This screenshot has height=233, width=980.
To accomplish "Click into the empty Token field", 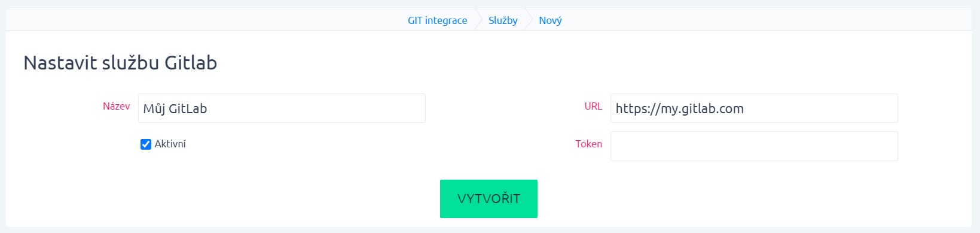I will point(754,146).
